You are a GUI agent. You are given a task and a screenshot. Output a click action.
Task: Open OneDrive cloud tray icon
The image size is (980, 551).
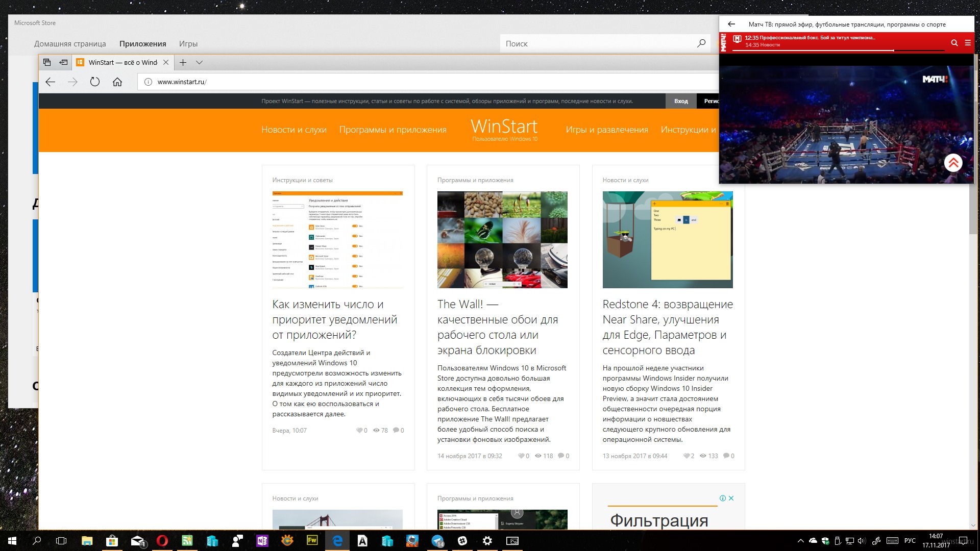(x=813, y=541)
